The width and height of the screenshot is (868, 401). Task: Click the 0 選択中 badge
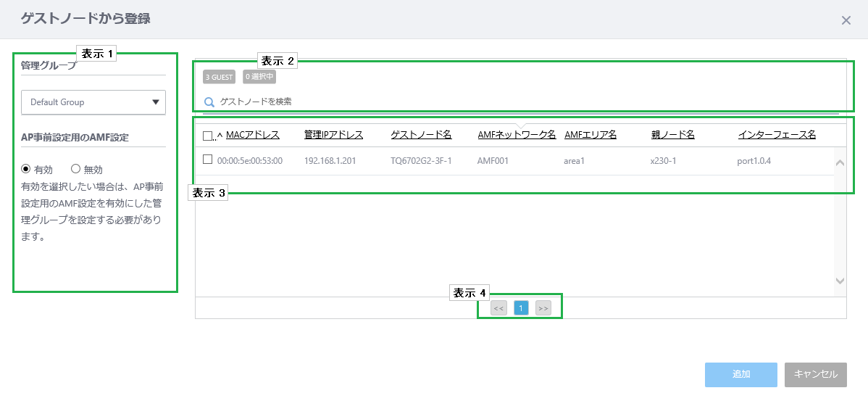click(259, 77)
